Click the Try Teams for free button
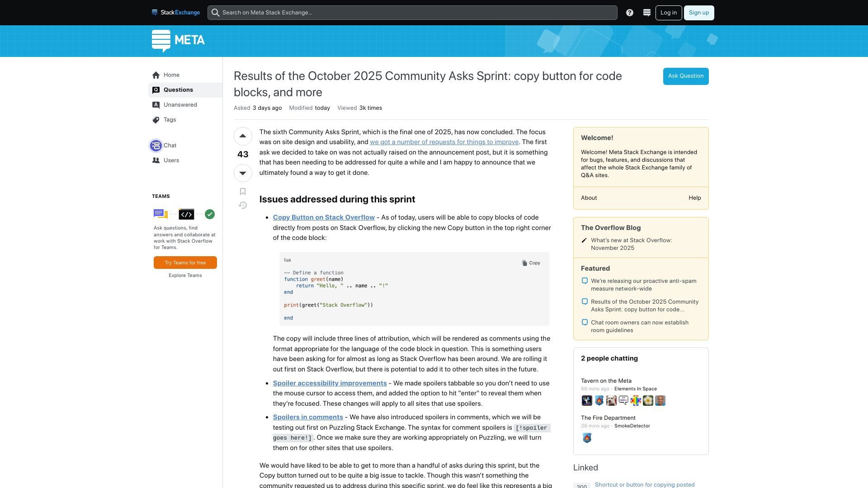This screenshot has height=488, width=868. click(185, 263)
